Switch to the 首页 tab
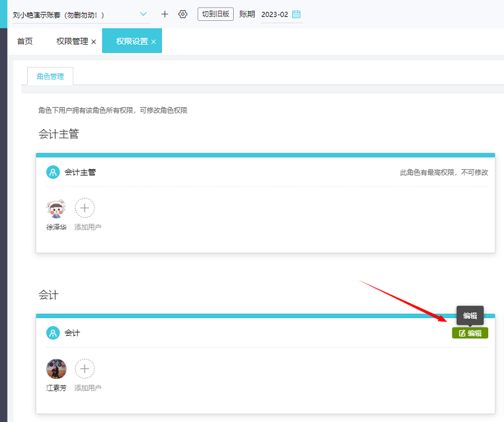Image resolution: width=504 pixels, height=422 pixels. pyautogui.click(x=25, y=41)
